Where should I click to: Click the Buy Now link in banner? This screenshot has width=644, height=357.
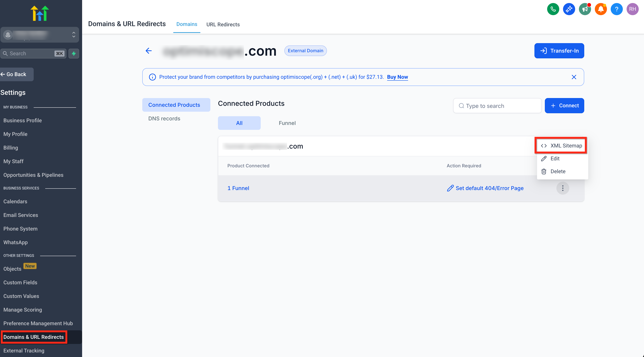[397, 77]
